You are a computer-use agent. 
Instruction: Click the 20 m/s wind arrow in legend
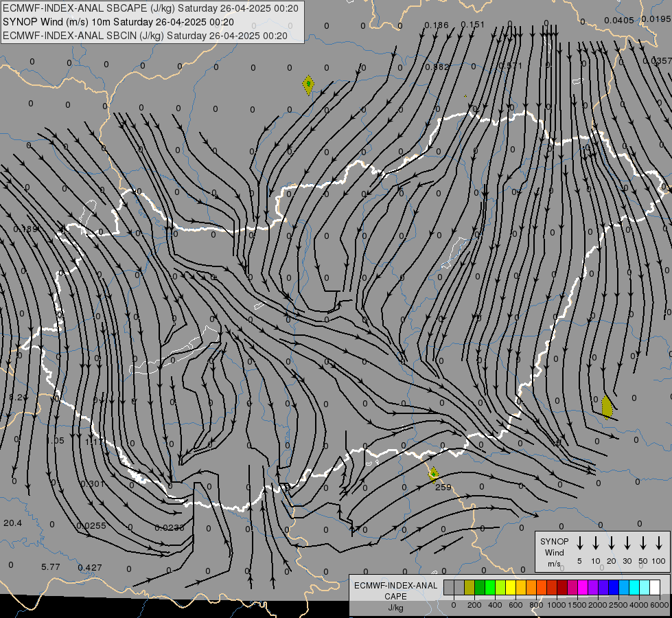[x=611, y=543]
